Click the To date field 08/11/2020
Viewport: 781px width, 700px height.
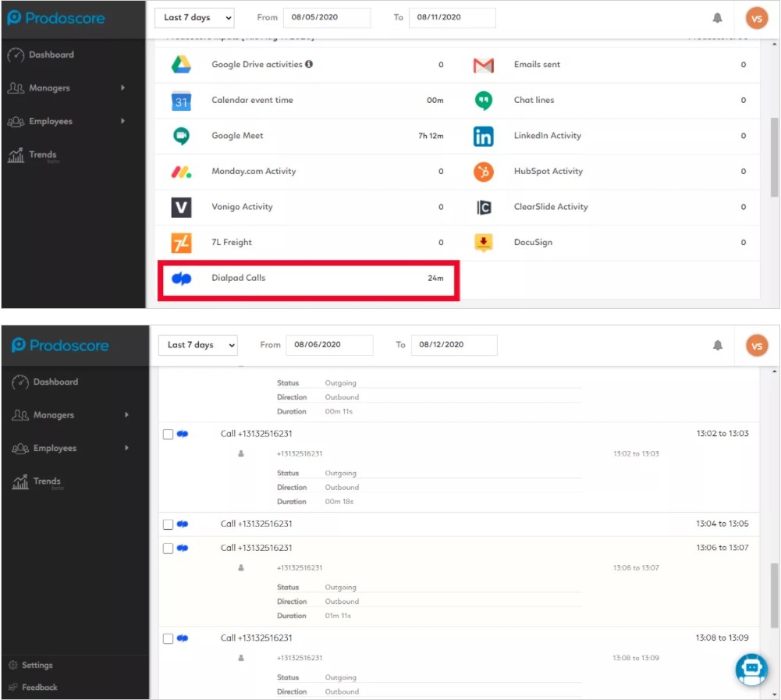452,17
